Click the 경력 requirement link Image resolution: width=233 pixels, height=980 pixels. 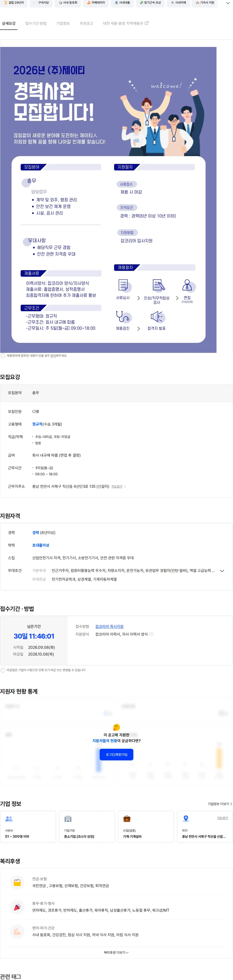(x=36, y=533)
